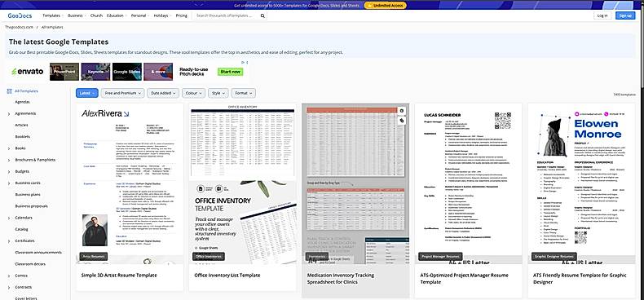Open the Latest sort dropdown
The height and width of the screenshot is (300, 644).
86,93
